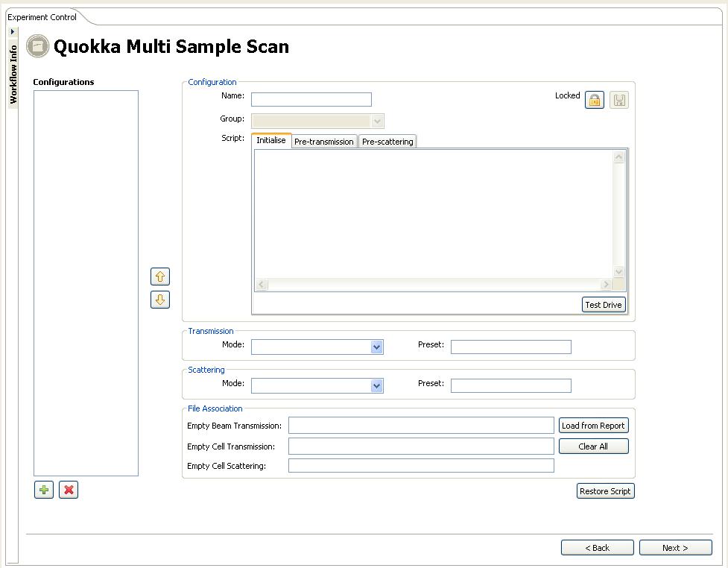
Task: Switch to the Pre-scattering script tab
Action: (387, 142)
